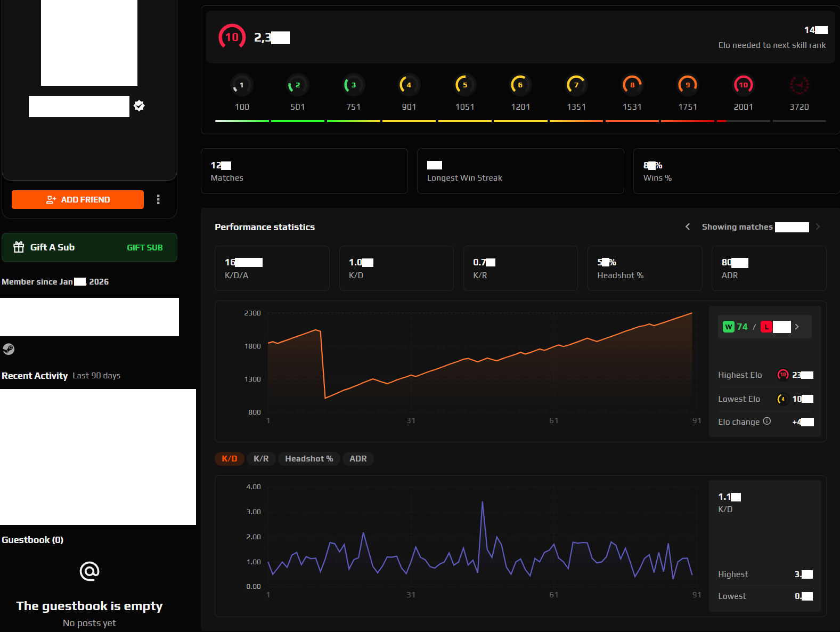Screen dimensions: 840x632
Task: Click the verified badge next to username
Action: [x=140, y=106]
